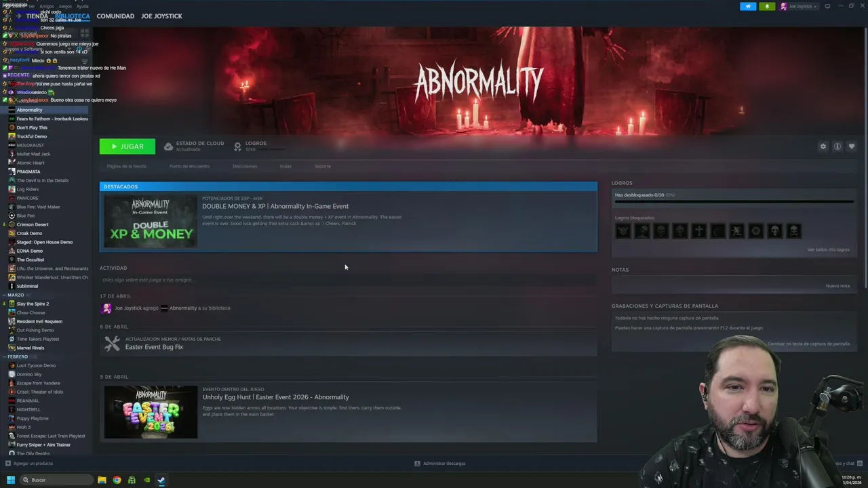Screen dimensions: 868x488
Task: Open game settings gear icon
Action: [823, 146]
